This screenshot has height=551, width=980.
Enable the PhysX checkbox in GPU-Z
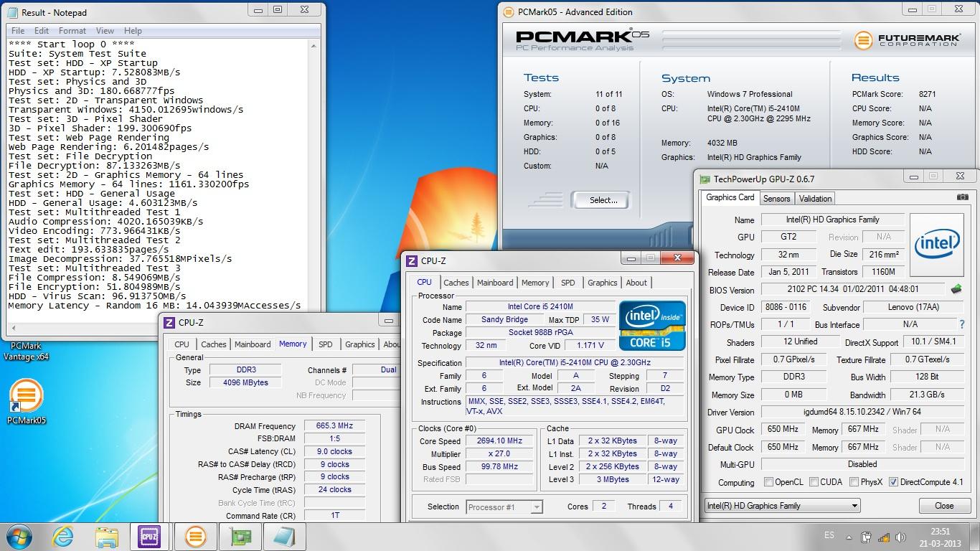[x=854, y=482]
